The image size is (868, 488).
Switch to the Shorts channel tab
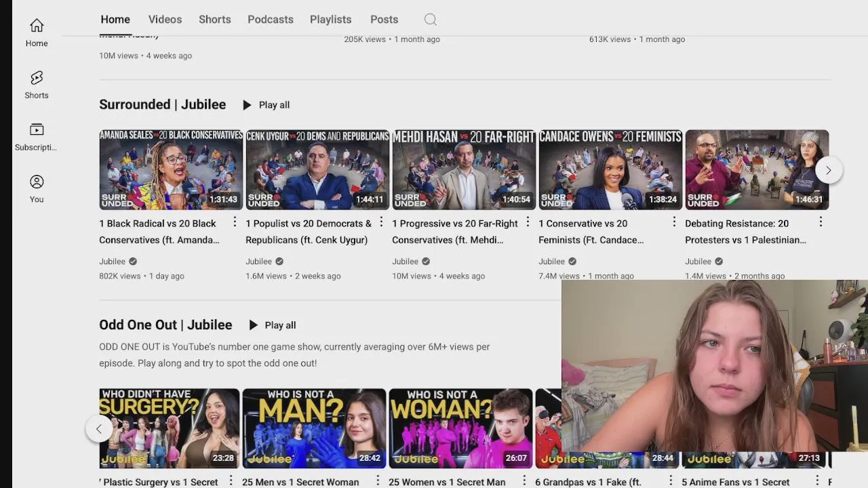point(215,20)
